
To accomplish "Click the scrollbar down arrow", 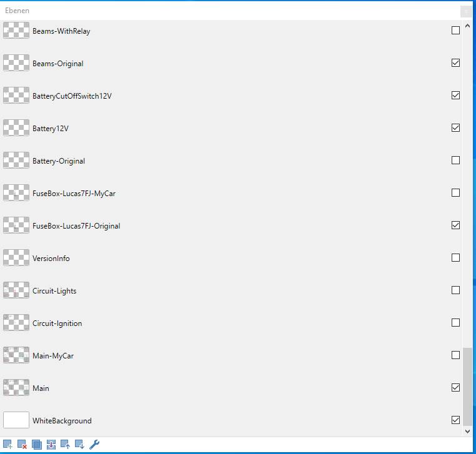I will [x=468, y=431].
